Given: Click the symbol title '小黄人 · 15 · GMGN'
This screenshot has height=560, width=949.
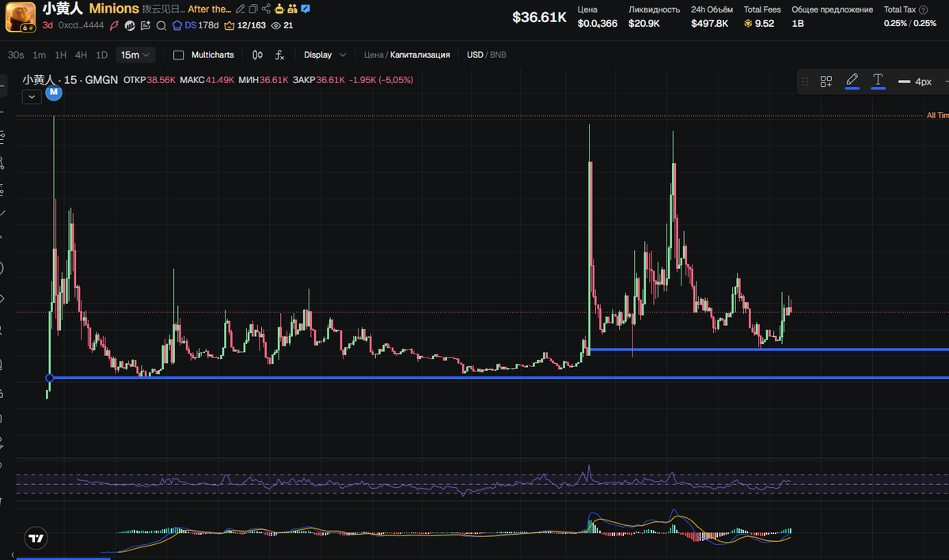Looking at the screenshot, I should coord(70,80).
